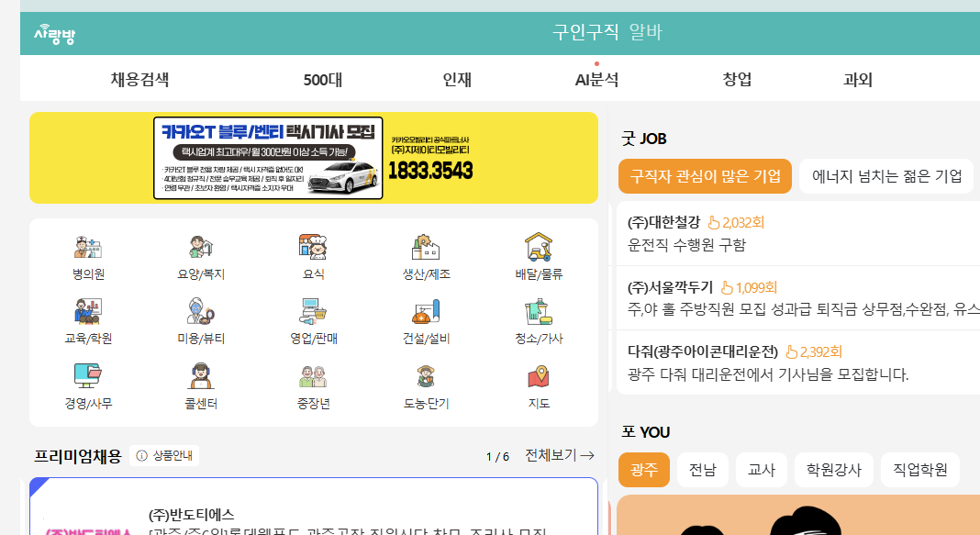
Task: Click the thumbs-up icon next to 1,099회
Action: point(727,287)
